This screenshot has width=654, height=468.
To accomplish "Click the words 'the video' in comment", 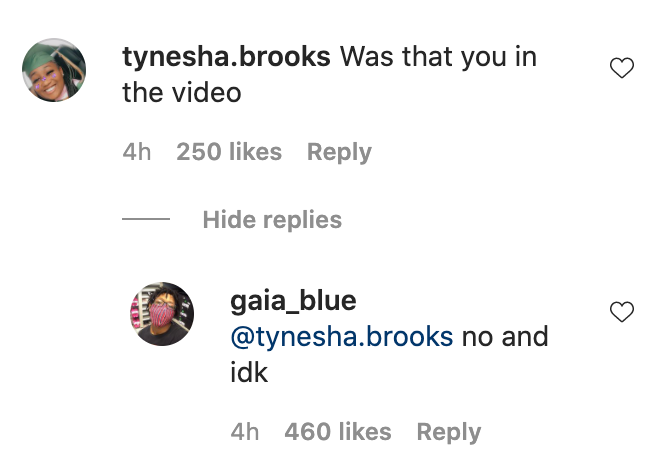I will (182, 92).
